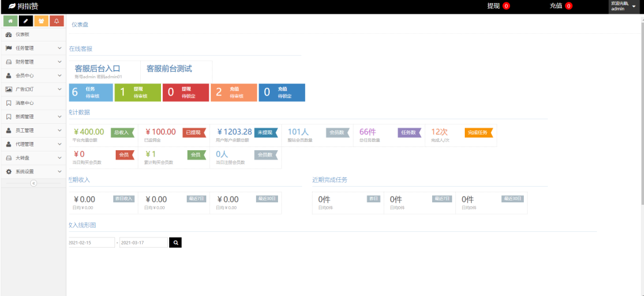Open the 客服前台测试 link
The width and height of the screenshot is (644, 296).
[x=169, y=69]
